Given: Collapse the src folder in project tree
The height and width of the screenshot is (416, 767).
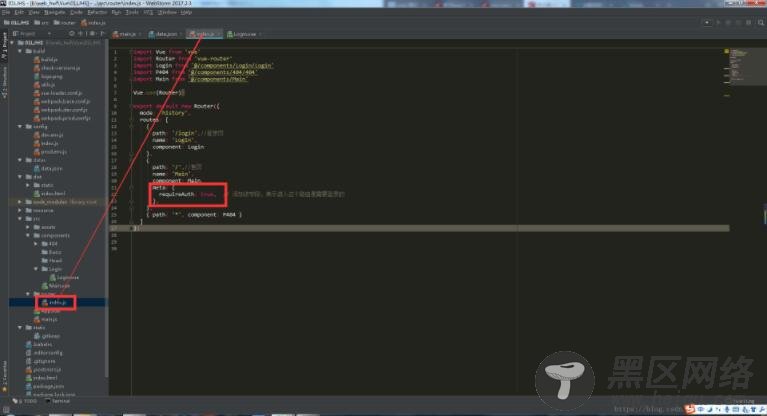Looking at the screenshot, I should (20, 219).
